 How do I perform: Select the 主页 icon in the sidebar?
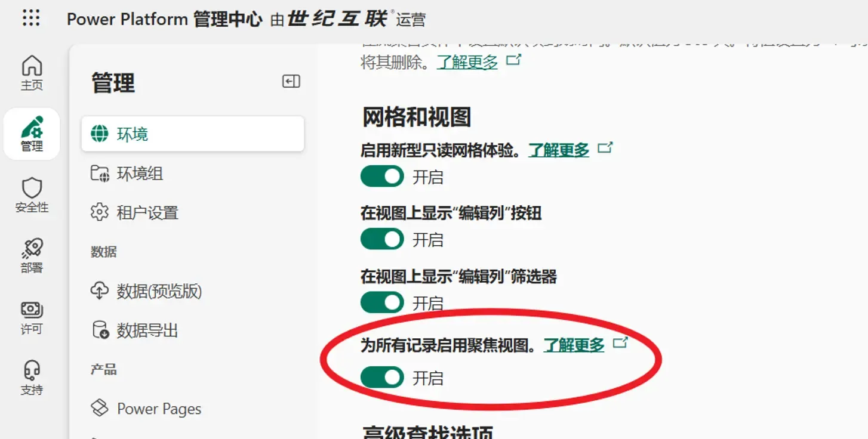point(31,72)
